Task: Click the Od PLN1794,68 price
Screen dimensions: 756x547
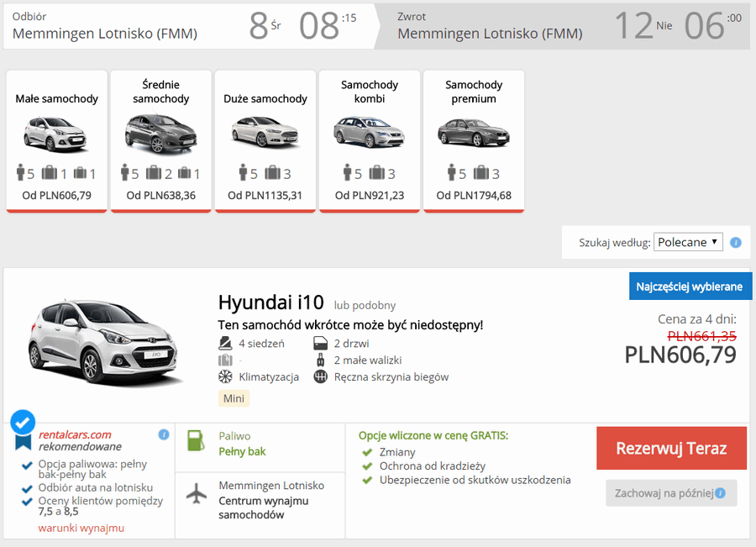Action: [x=474, y=195]
